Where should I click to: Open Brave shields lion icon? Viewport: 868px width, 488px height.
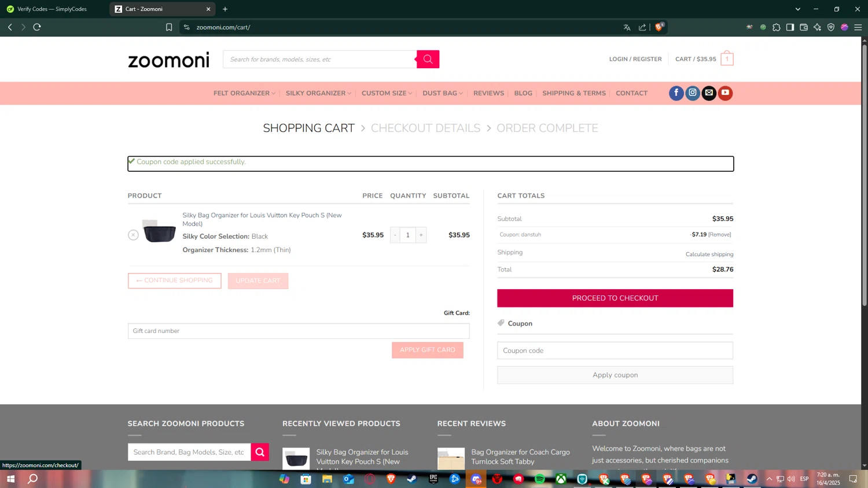click(659, 27)
